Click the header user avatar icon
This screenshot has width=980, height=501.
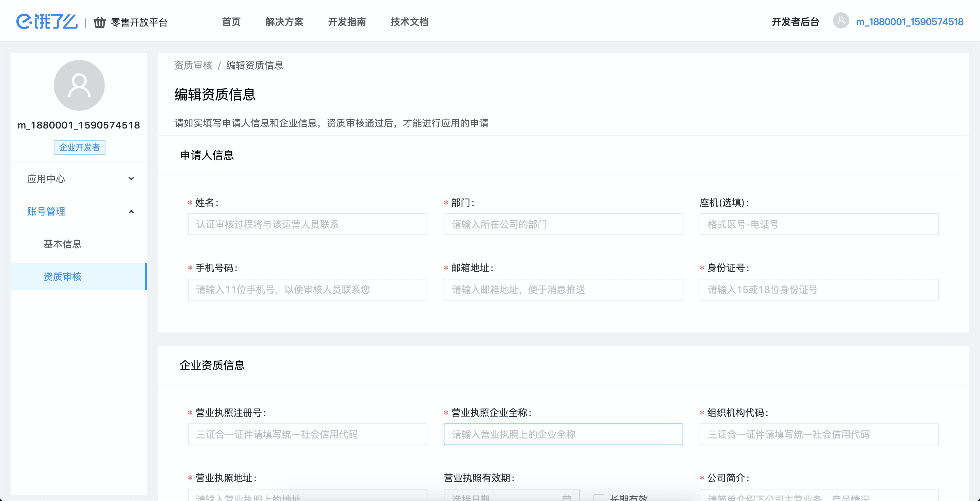841,21
